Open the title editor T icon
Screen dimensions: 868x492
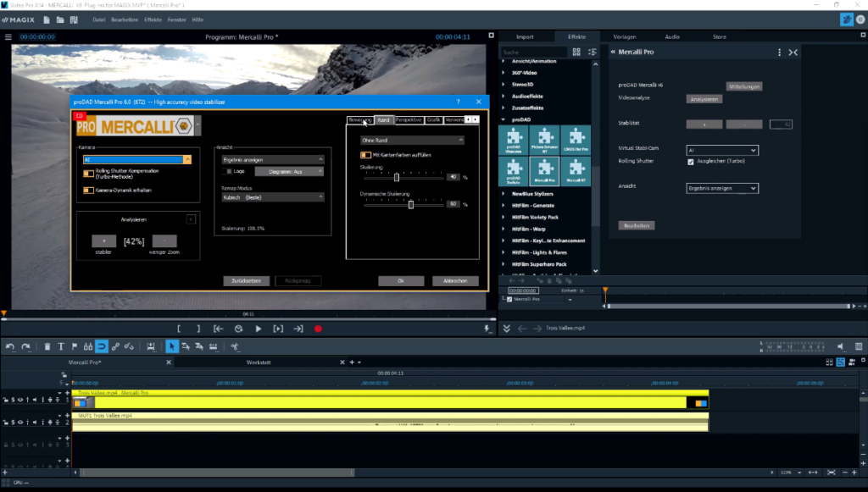pyautogui.click(x=61, y=346)
